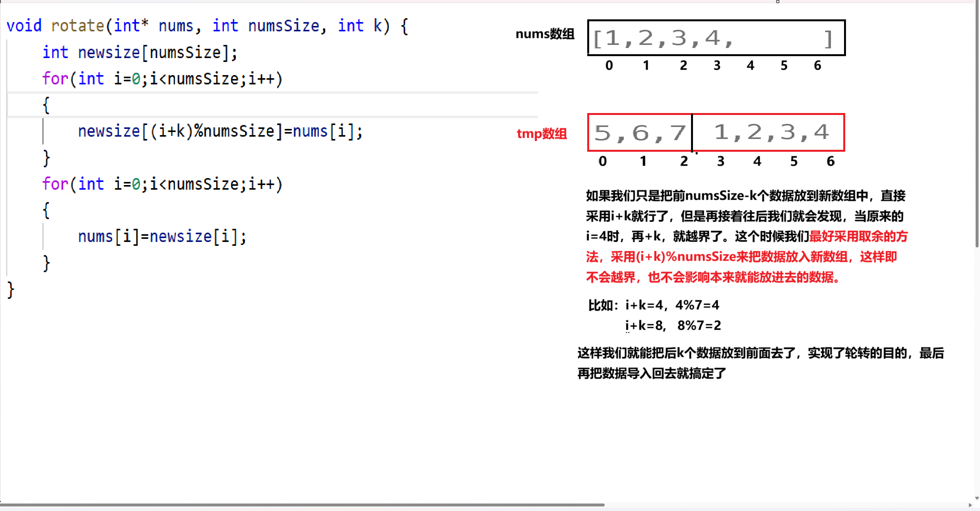Click the nums[i]=newsize[i] code line
Screen dimensions: 980x511
coord(162,237)
